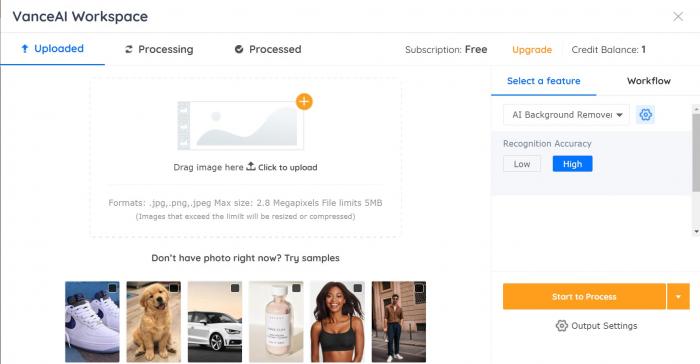Click the Processing refresh arrows icon

coord(129,49)
